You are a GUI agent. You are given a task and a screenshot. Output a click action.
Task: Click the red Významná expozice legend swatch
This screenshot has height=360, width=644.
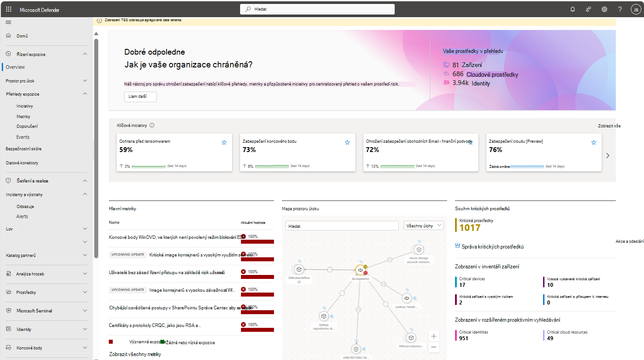coord(111,342)
